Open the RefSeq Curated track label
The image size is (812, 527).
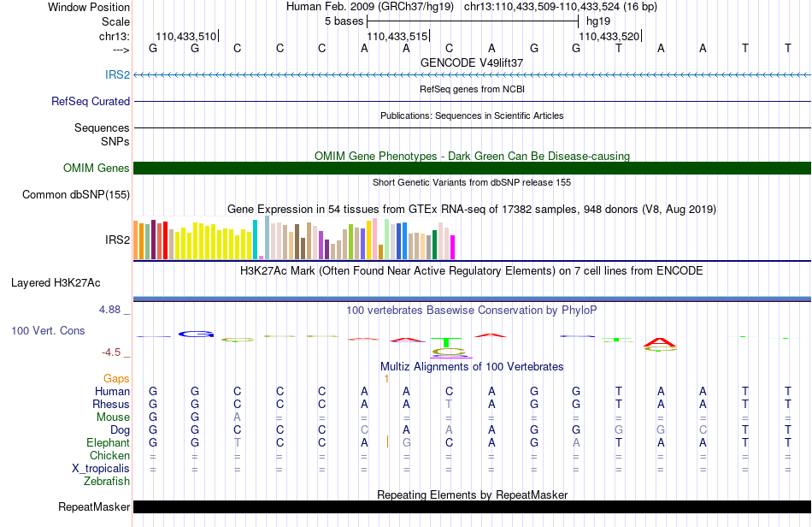pyautogui.click(x=90, y=101)
